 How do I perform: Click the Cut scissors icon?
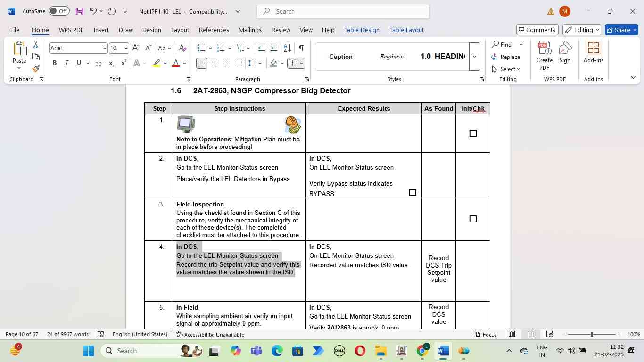pos(36,45)
